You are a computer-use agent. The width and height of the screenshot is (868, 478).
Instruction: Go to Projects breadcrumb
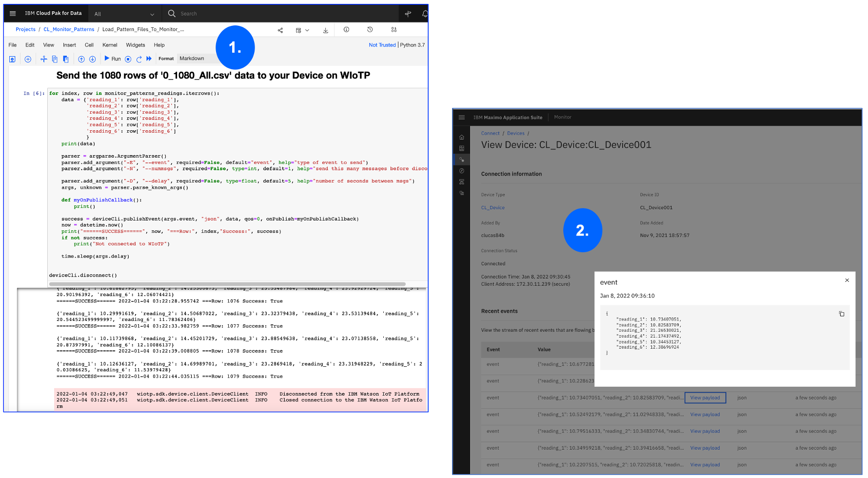[25, 29]
